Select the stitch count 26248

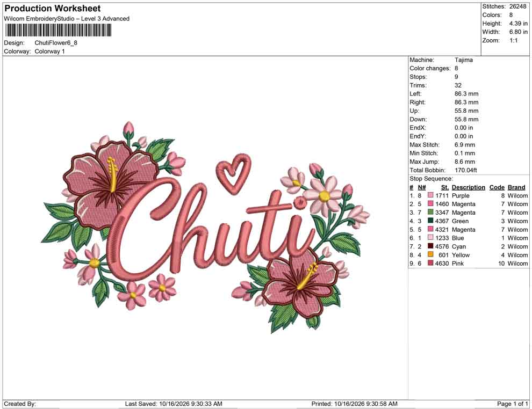tap(517, 6)
